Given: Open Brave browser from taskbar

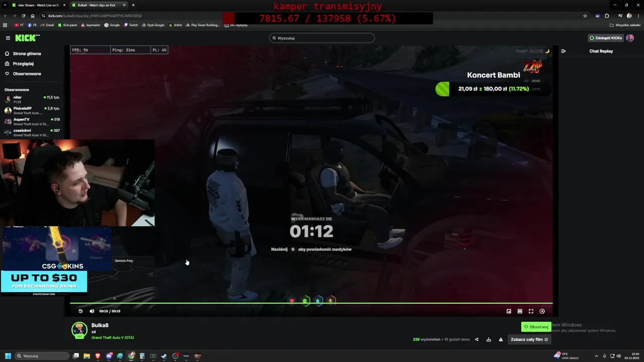Looking at the screenshot, I should [x=98, y=356].
